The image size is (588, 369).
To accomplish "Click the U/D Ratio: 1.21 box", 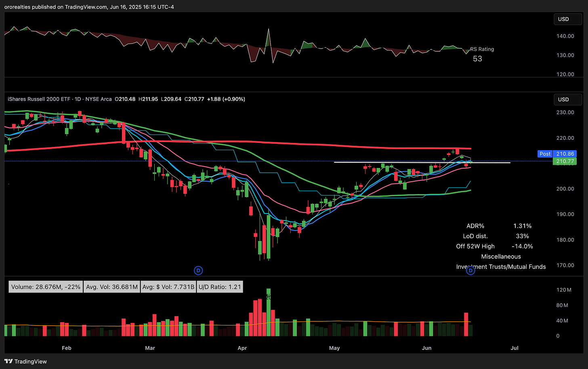I will 220,287.
